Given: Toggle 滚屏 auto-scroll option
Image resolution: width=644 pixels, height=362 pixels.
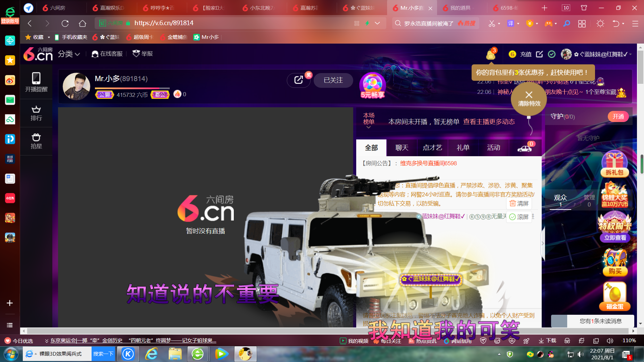Looking at the screenshot, I should pos(519,217).
